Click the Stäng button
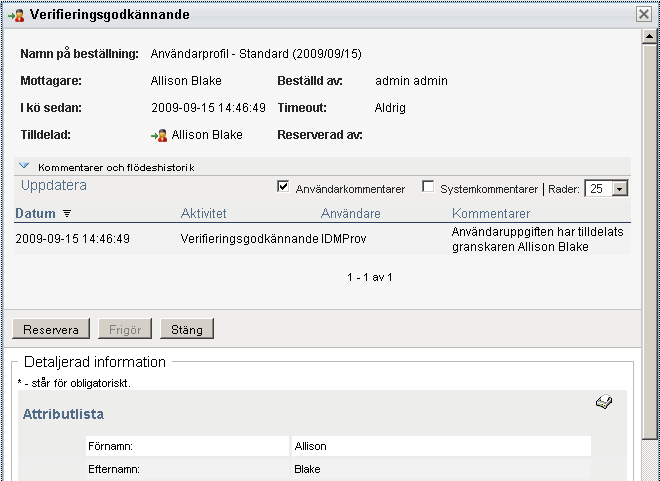The width and height of the screenshot is (660, 481). click(187, 329)
